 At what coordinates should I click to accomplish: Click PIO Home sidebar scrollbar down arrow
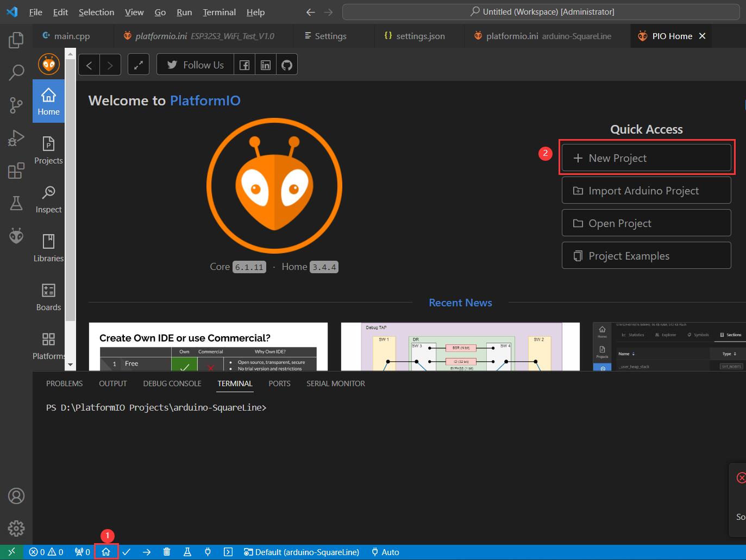70,365
